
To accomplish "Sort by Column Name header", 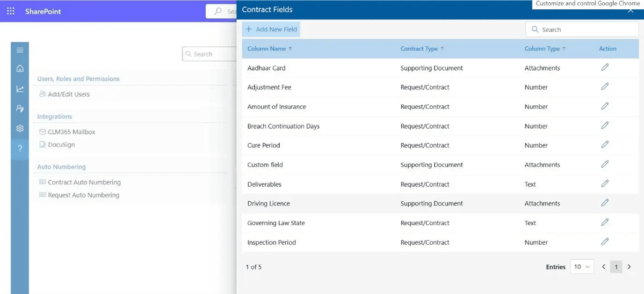I will [269, 49].
